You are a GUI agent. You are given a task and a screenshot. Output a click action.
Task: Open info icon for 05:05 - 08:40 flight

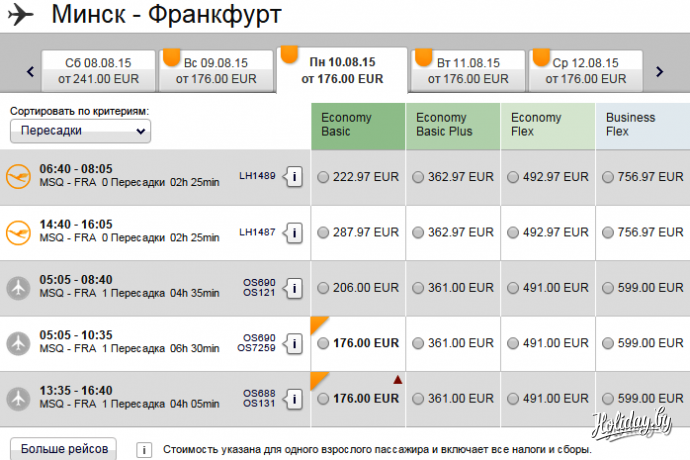tap(293, 288)
